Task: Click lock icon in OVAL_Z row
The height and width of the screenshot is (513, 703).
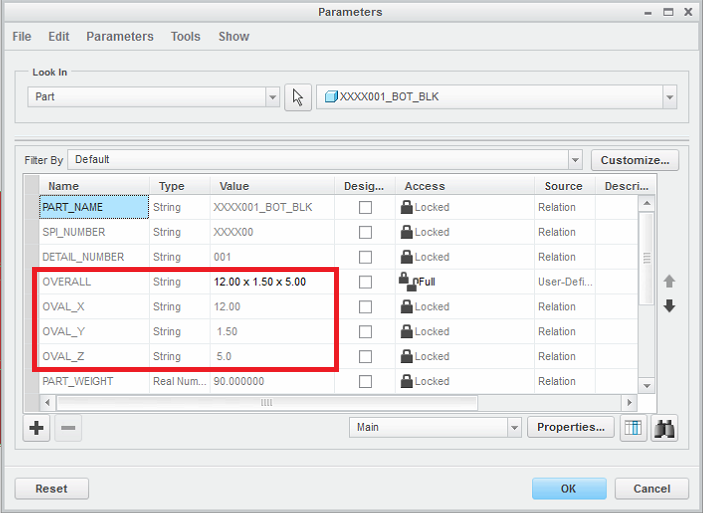Action: (x=406, y=356)
